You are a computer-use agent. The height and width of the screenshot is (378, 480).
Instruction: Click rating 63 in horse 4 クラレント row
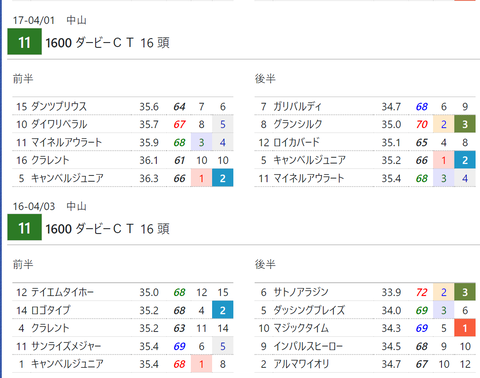(179, 329)
